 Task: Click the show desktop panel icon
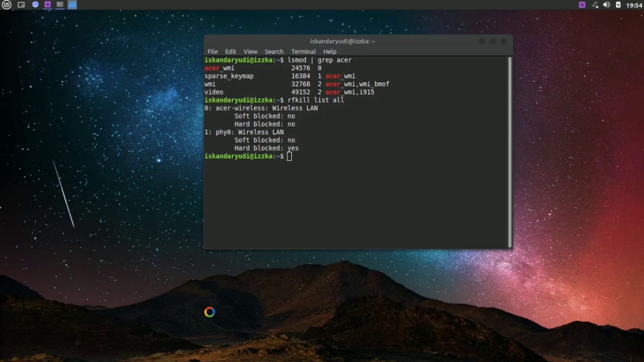click(21, 5)
